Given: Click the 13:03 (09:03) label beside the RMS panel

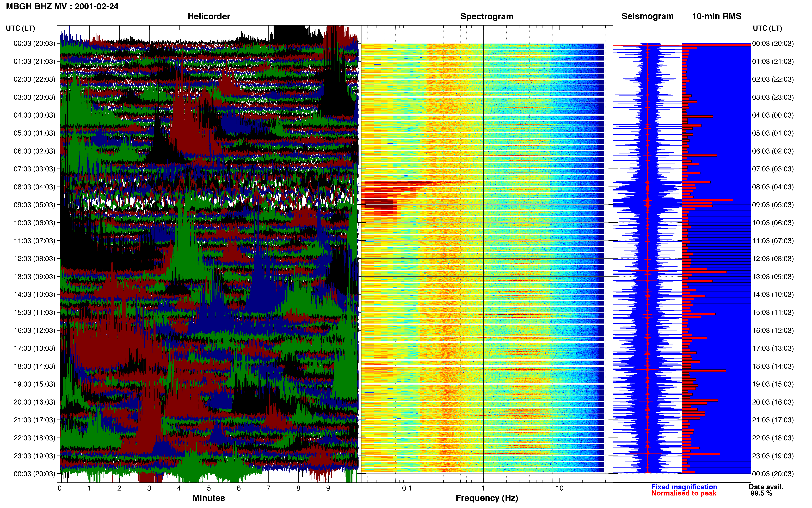Looking at the screenshot, I should point(773,277).
